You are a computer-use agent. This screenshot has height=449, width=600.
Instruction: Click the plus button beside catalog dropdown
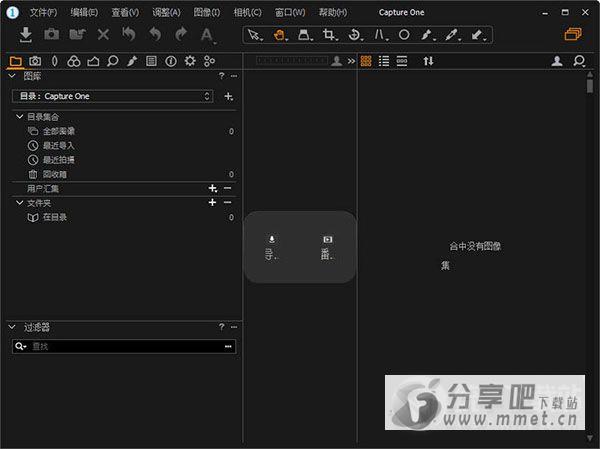[228, 96]
